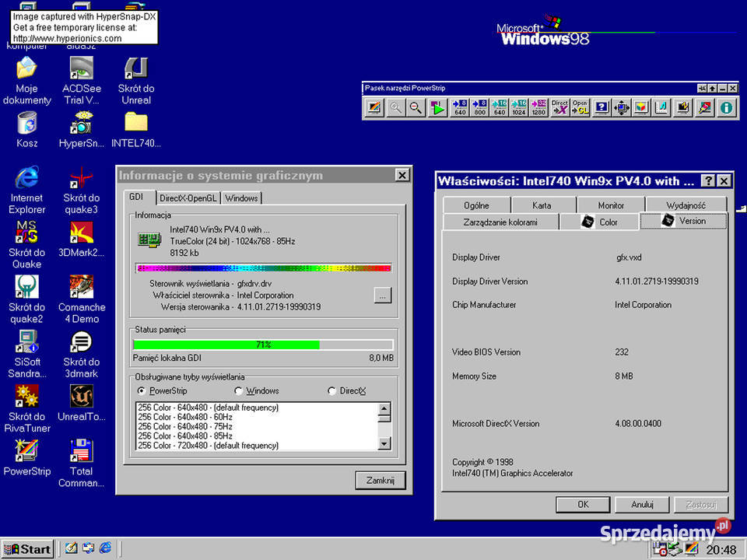This screenshot has height=560, width=747.
Task: Select '256 Color - 640x480 - (default frequency)' entry
Action: pyautogui.click(x=258, y=408)
